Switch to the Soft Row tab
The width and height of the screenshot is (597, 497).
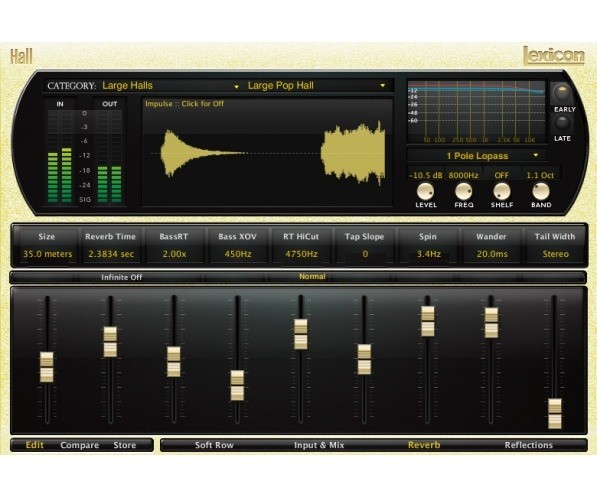(214, 445)
